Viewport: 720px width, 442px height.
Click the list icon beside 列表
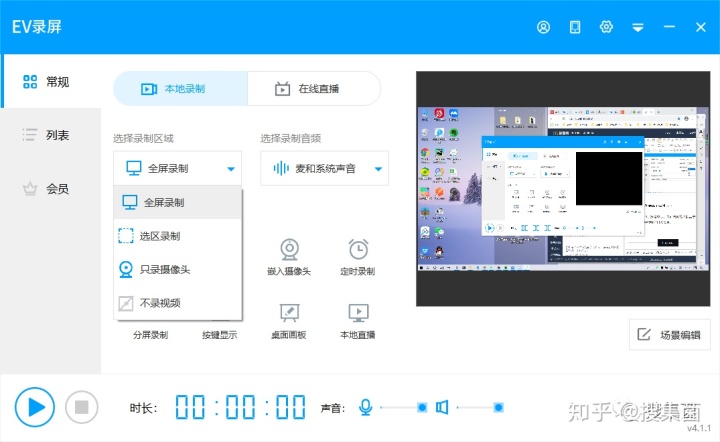[x=30, y=135]
